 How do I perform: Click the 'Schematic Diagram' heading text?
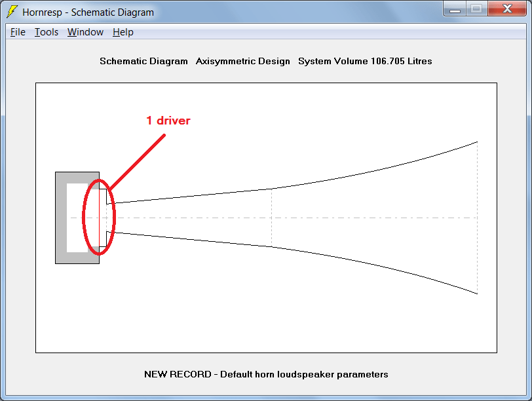pos(143,61)
